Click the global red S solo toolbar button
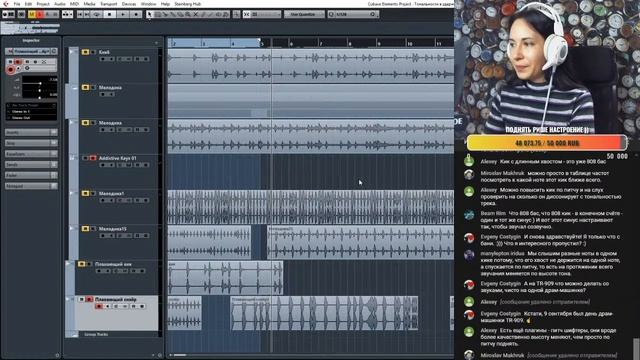Image resolution: width=640 pixels, height=360 pixels. pos(40,14)
